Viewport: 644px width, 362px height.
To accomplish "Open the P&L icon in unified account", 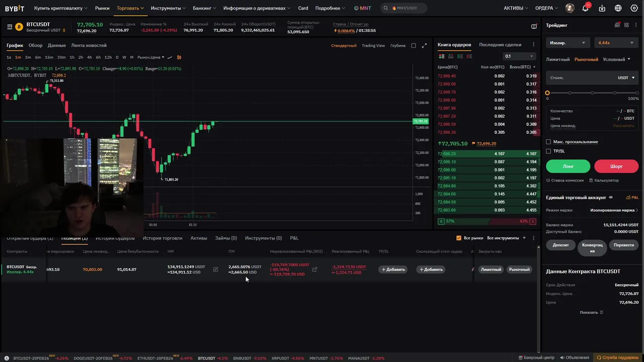I will tap(632, 198).
